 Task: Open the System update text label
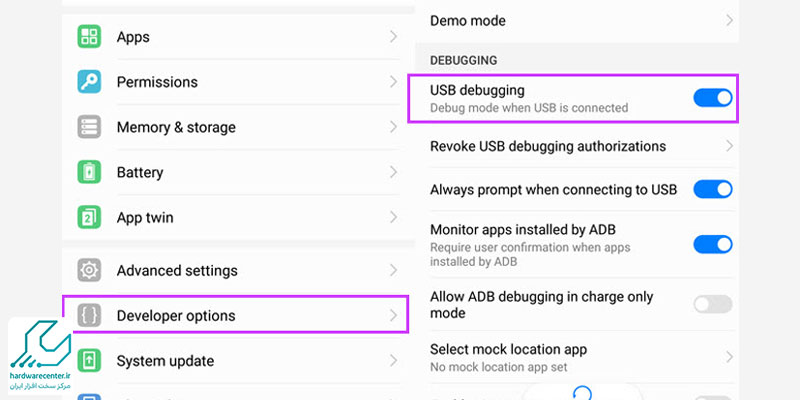pos(166,360)
